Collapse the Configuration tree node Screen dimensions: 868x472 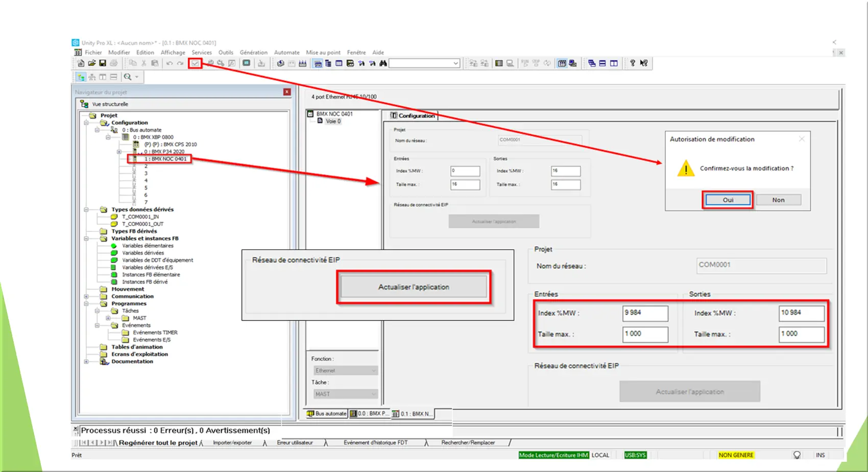[x=86, y=123]
